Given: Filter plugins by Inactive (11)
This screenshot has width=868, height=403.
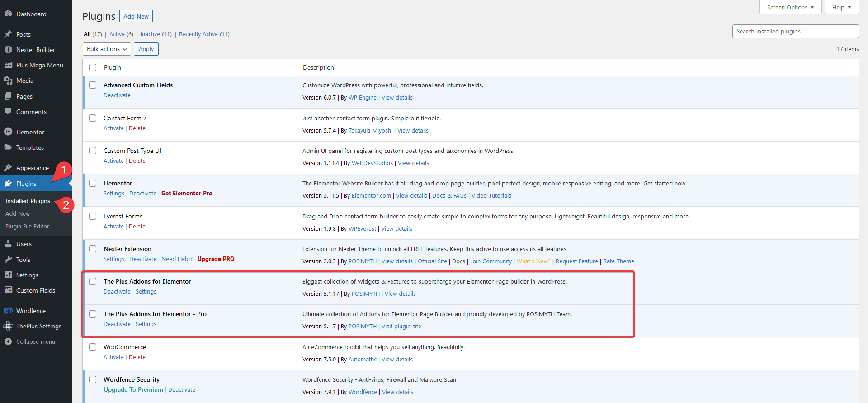Looking at the screenshot, I should click(x=156, y=34).
